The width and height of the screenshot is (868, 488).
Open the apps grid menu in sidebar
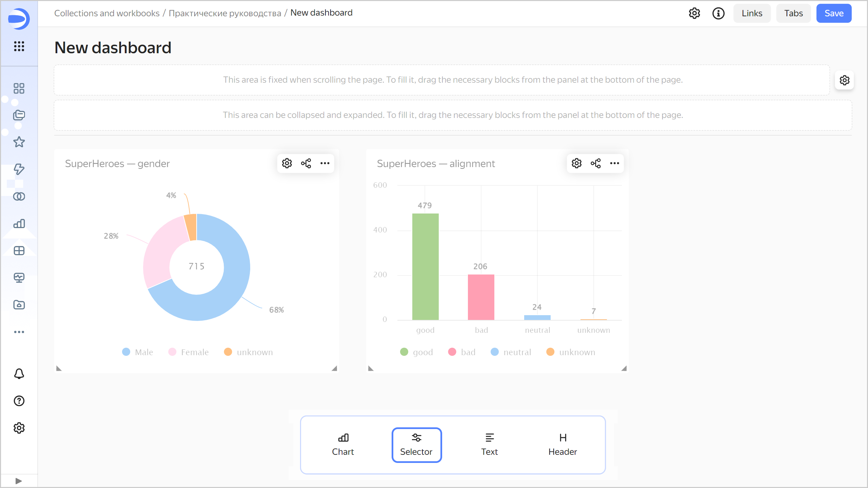pos(19,46)
